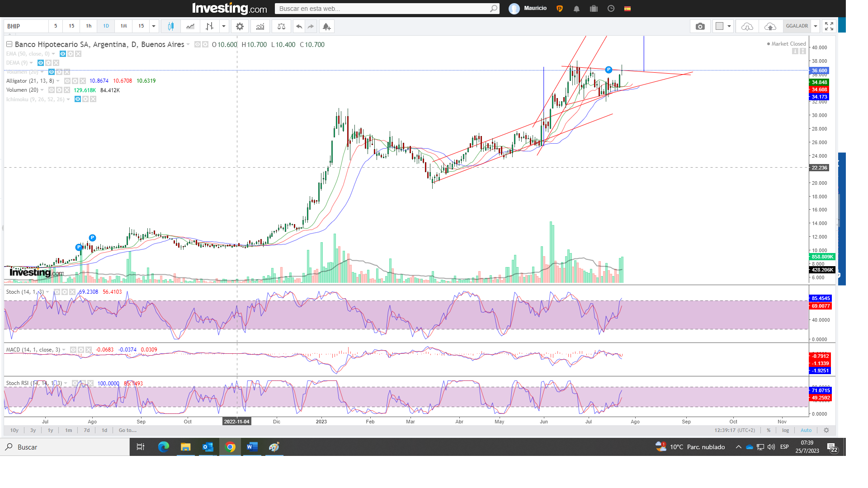
Task: Create an alert with bell icon
Action: coord(326,26)
